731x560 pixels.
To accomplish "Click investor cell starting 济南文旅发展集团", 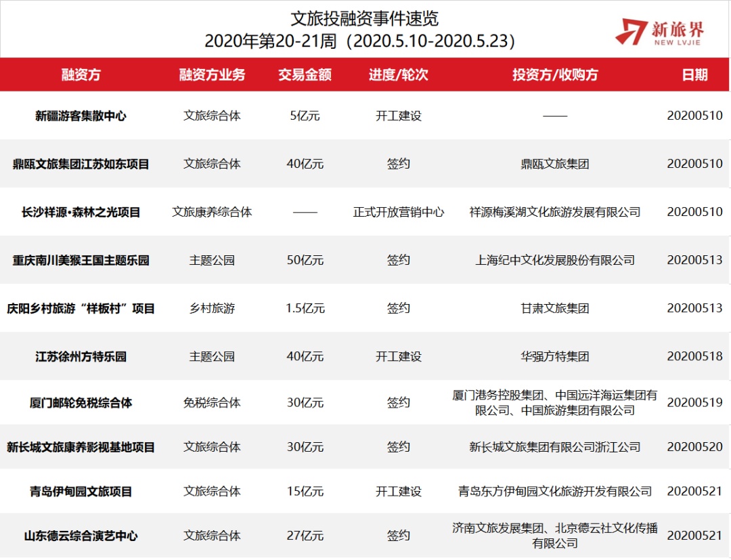I will click(555, 536).
